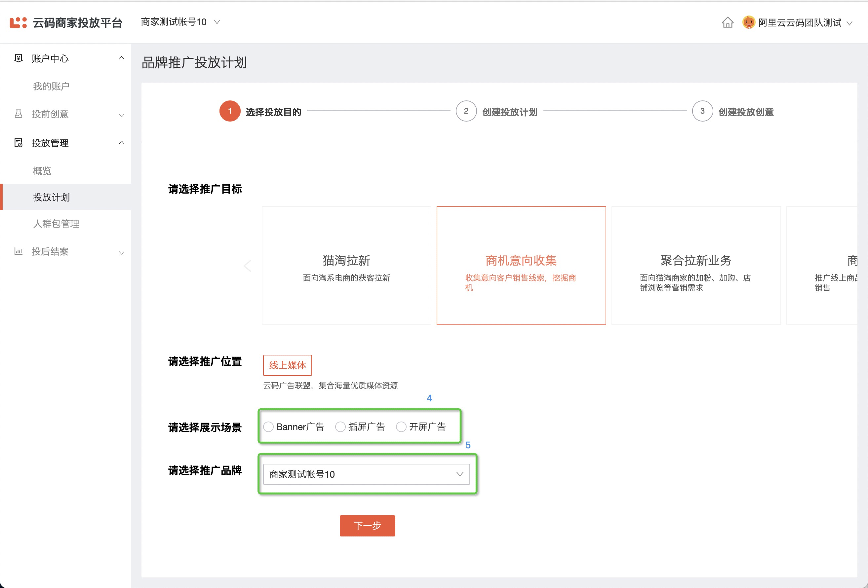This screenshot has height=588, width=868.
Task: Click the user avatar icon
Action: pos(748,22)
